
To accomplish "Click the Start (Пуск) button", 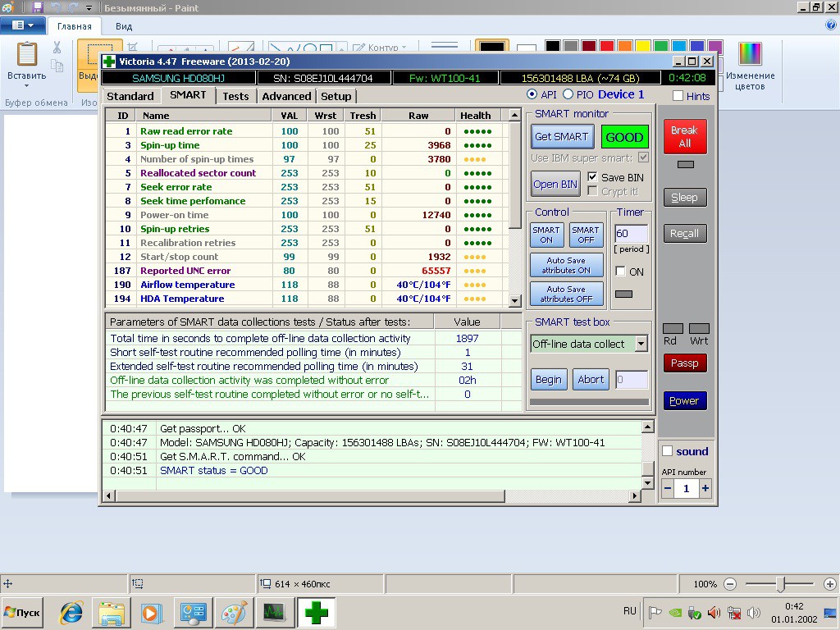I will pos(22,612).
